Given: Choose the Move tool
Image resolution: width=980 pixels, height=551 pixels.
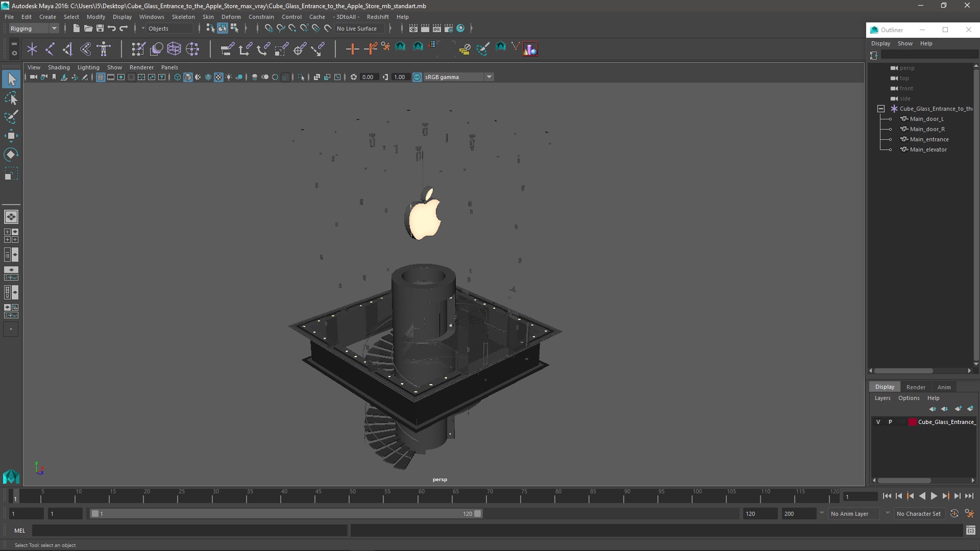Looking at the screenshot, I should (11, 136).
